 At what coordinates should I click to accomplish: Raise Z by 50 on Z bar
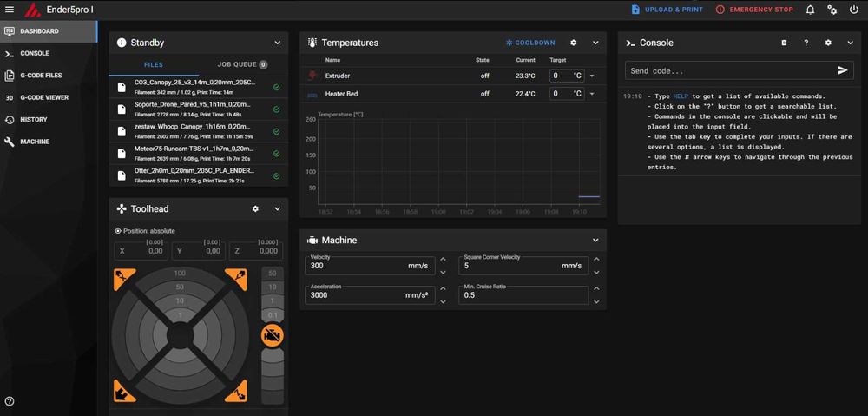[x=272, y=273]
